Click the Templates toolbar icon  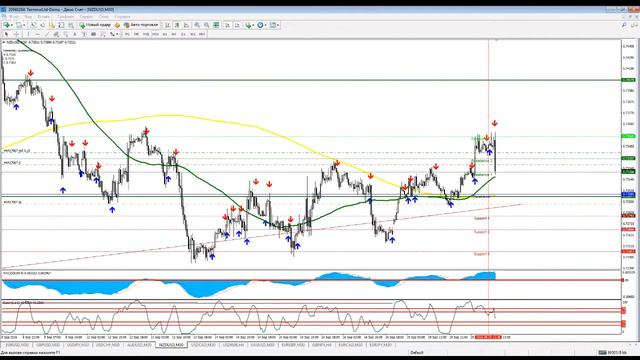click(x=272, y=25)
